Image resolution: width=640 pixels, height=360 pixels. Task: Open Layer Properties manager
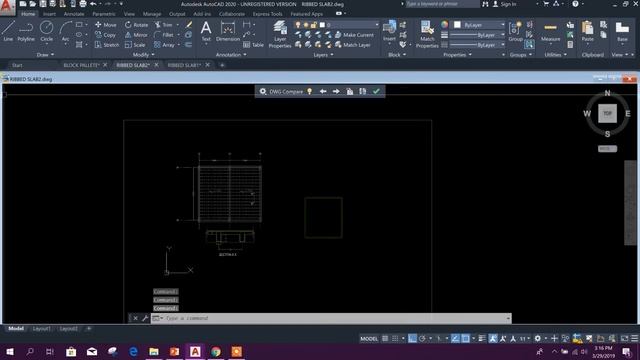280,35
